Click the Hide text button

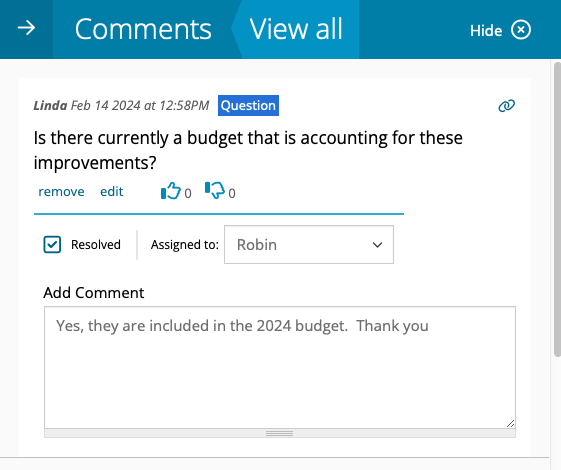coord(486,31)
